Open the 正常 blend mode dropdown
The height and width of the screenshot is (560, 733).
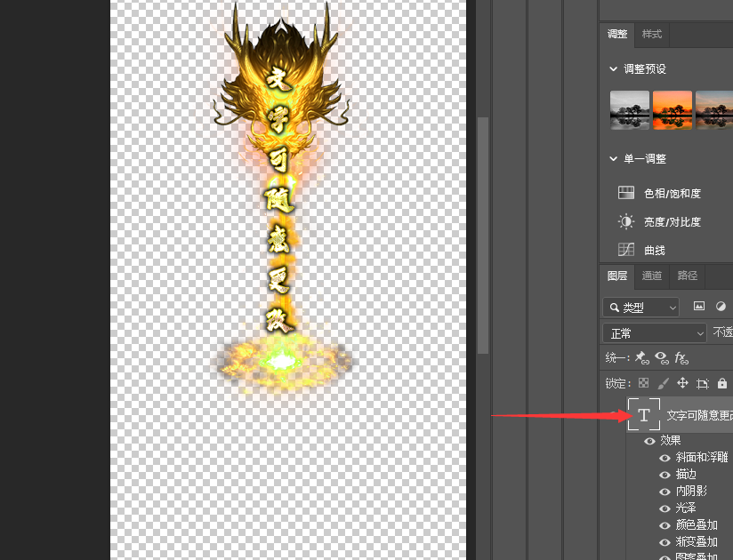655,333
